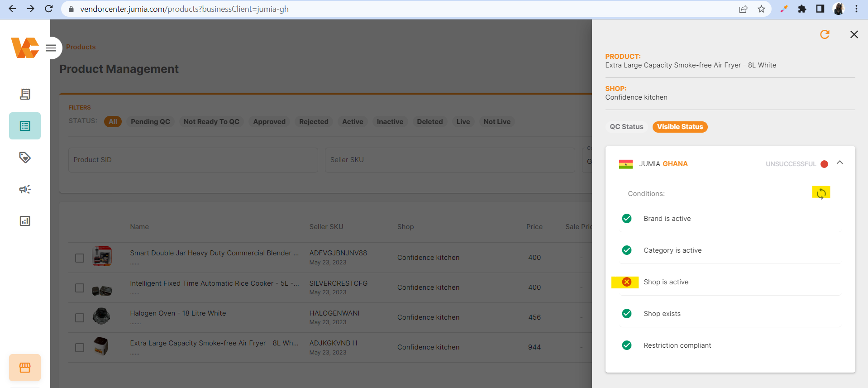Click the Price column header
This screenshot has width=868, height=388.
534,227
